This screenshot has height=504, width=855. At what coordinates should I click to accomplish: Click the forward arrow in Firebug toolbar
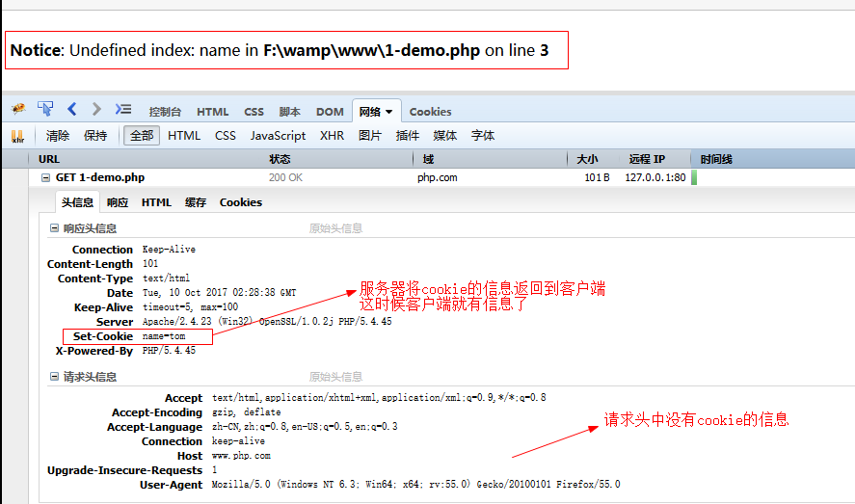pyautogui.click(x=96, y=110)
